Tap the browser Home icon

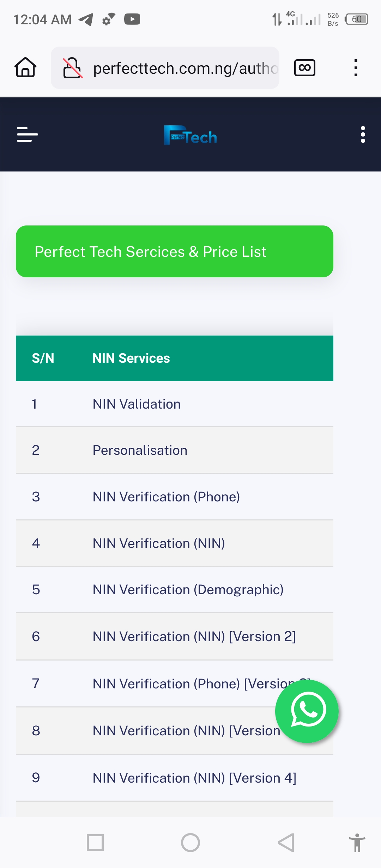tap(25, 68)
